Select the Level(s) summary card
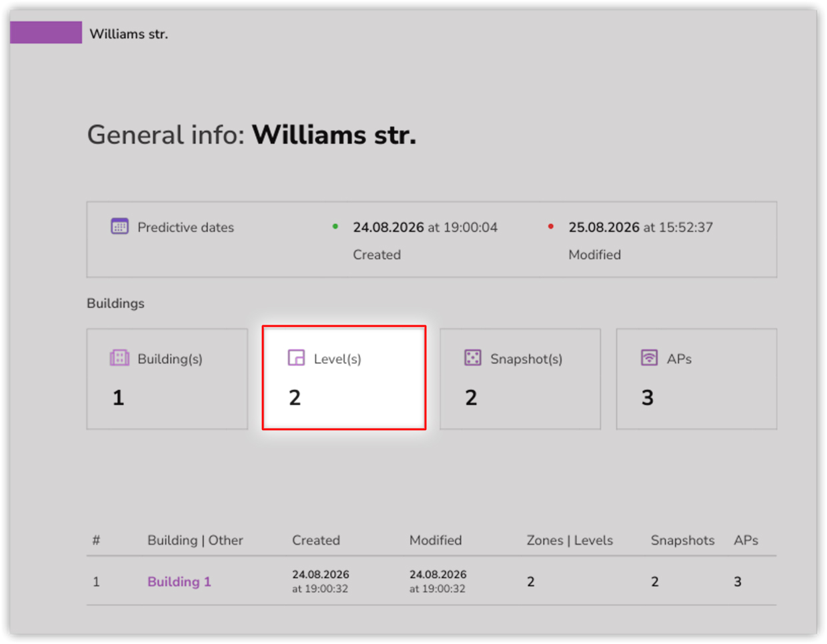This screenshot has height=644, width=827. [x=344, y=378]
